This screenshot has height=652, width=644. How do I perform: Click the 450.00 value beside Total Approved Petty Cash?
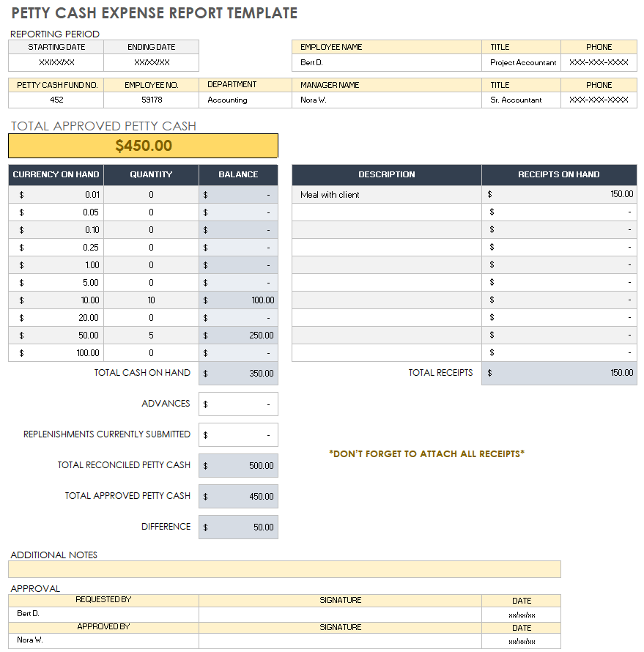(x=238, y=497)
